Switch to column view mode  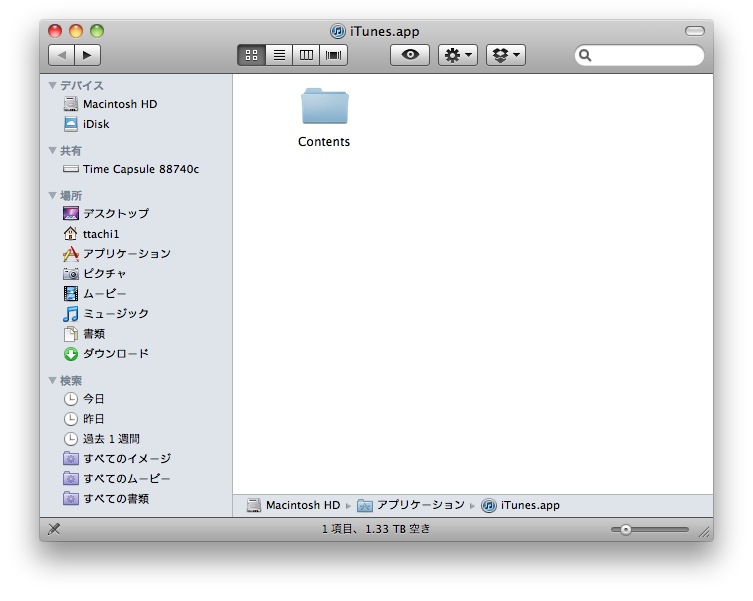[306, 56]
